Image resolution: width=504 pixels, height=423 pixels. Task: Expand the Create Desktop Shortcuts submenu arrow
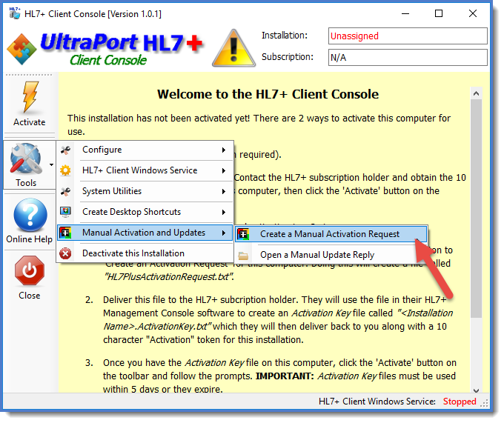click(223, 212)
